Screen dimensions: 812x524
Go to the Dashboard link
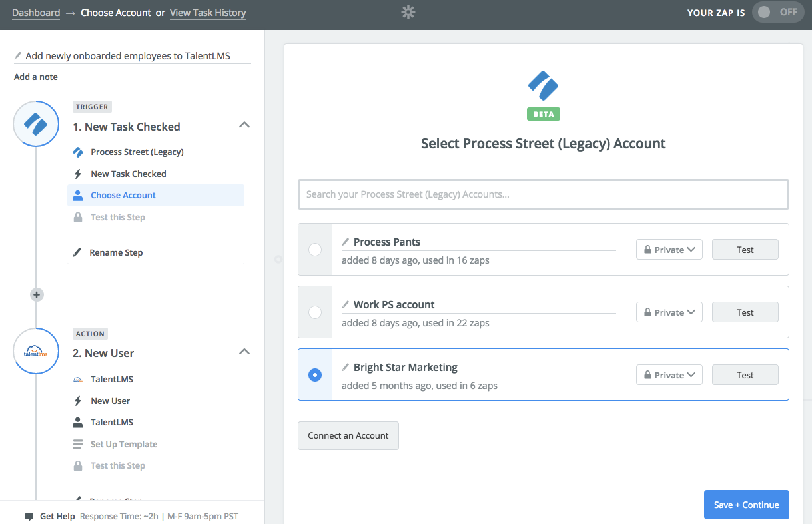pyautogui.click(x=36, y=13)
